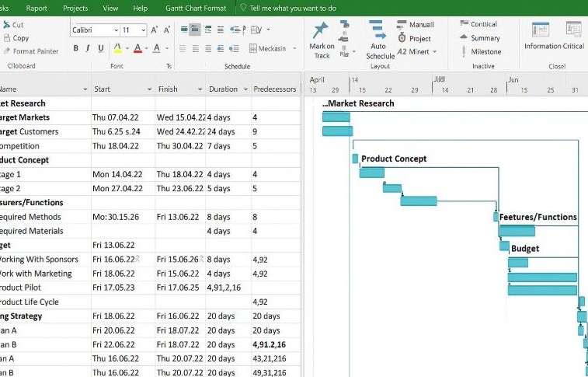The height and width of the screenshot is (377, 588).
Task: Toggle Italic formatting
Action: (x=88, y=48)
